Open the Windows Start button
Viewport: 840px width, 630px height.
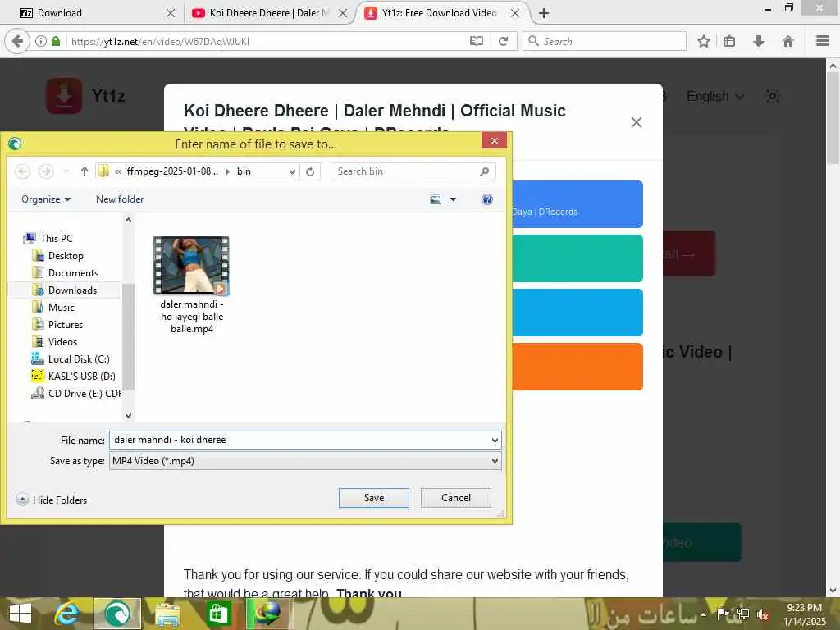[21, 614]
